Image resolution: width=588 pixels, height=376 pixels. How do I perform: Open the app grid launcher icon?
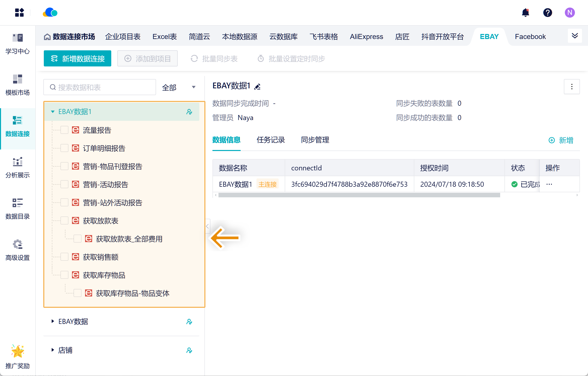point(19,13)
